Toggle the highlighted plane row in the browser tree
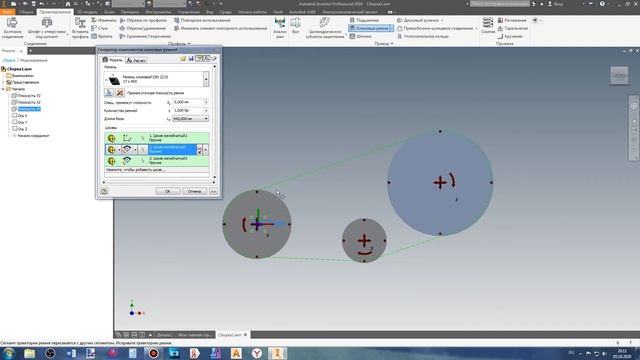 29,109
